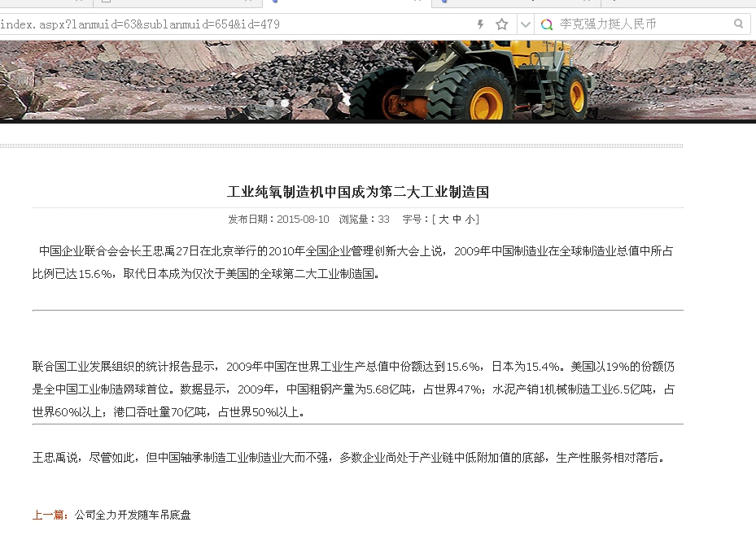Viewport: 756px width, 535px height.
Task: Click the article title heading
Action: click(357, 193)
